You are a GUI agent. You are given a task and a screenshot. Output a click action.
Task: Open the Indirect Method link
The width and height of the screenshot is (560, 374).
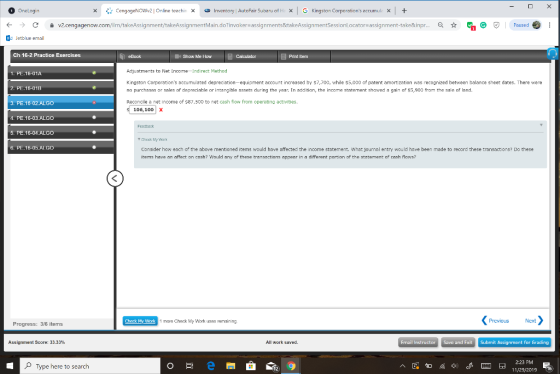210,71
